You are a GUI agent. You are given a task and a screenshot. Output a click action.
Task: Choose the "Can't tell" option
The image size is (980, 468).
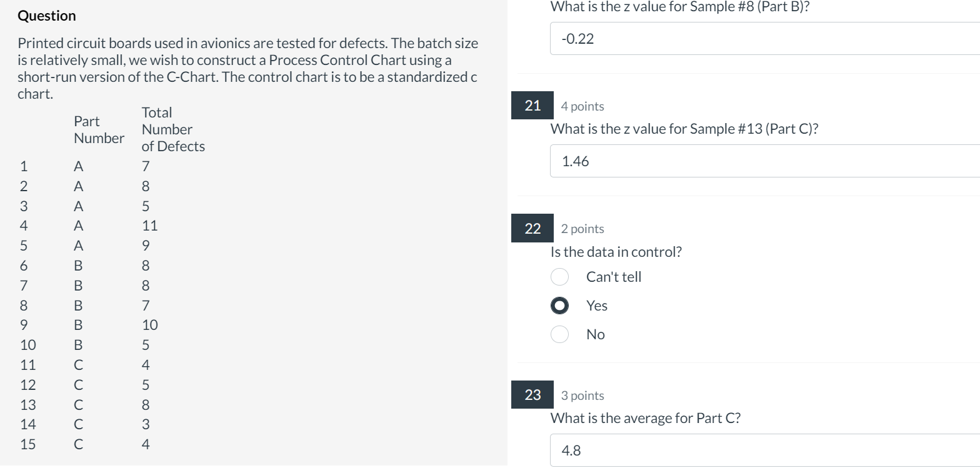coord(559,277)
